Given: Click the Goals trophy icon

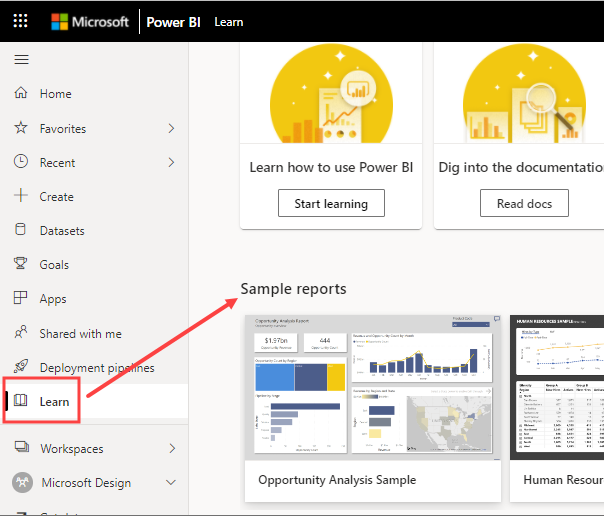Looking at the screenshot, I should [20, 264].
